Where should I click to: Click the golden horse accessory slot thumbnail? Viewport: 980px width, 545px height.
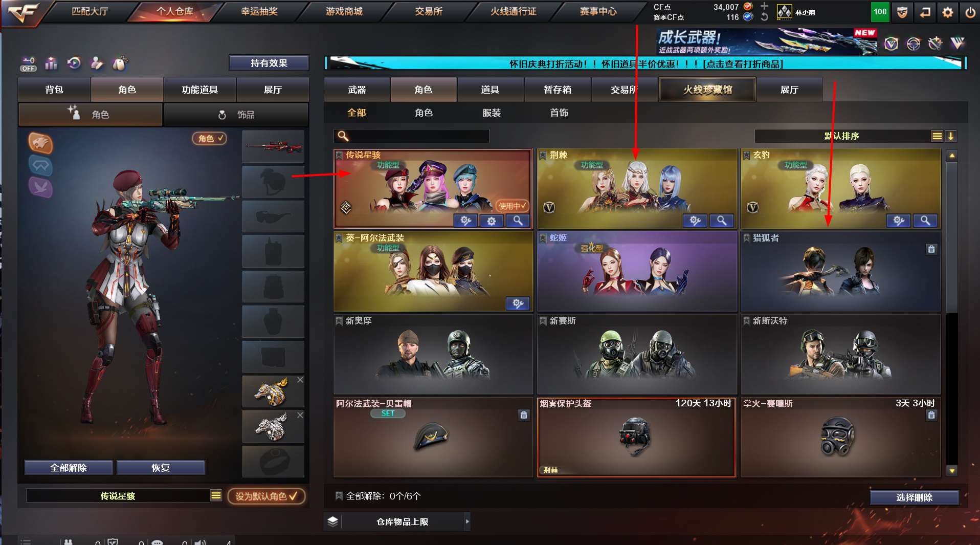click(x=273, y=391)
